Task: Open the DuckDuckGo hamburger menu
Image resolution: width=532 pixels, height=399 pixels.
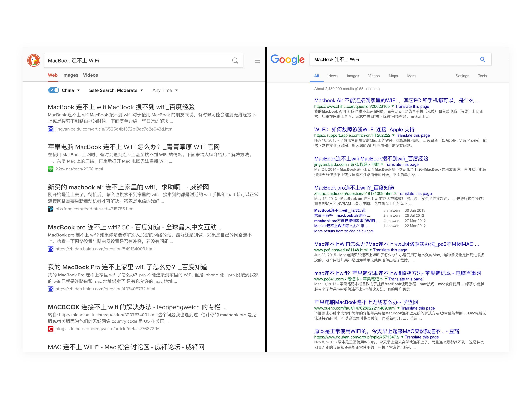Action: coord(257,61)
